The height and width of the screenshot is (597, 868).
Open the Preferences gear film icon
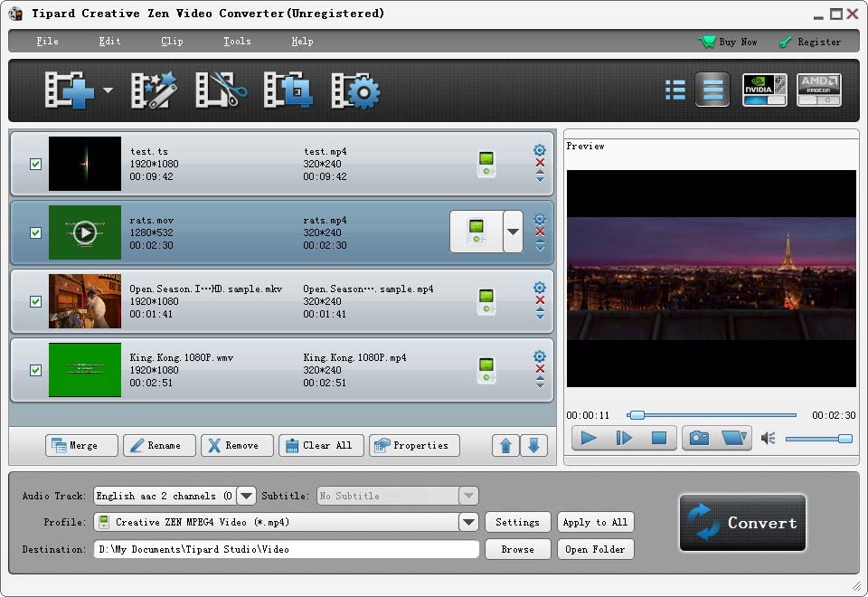click(x=355, y=90)
